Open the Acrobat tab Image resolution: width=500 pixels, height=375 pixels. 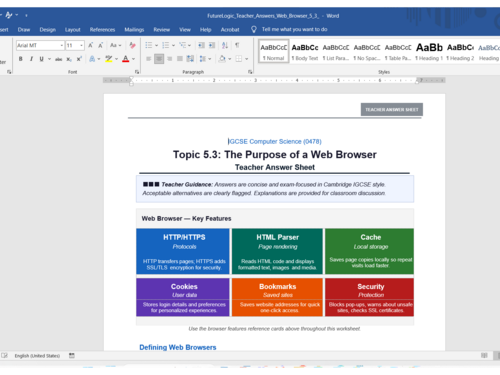pos(230,30)
